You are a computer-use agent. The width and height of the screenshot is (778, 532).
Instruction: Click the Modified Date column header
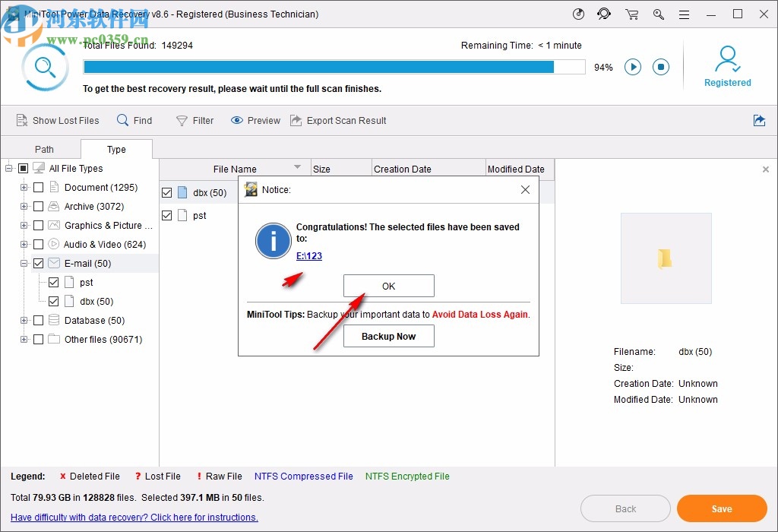coord(520,169)
